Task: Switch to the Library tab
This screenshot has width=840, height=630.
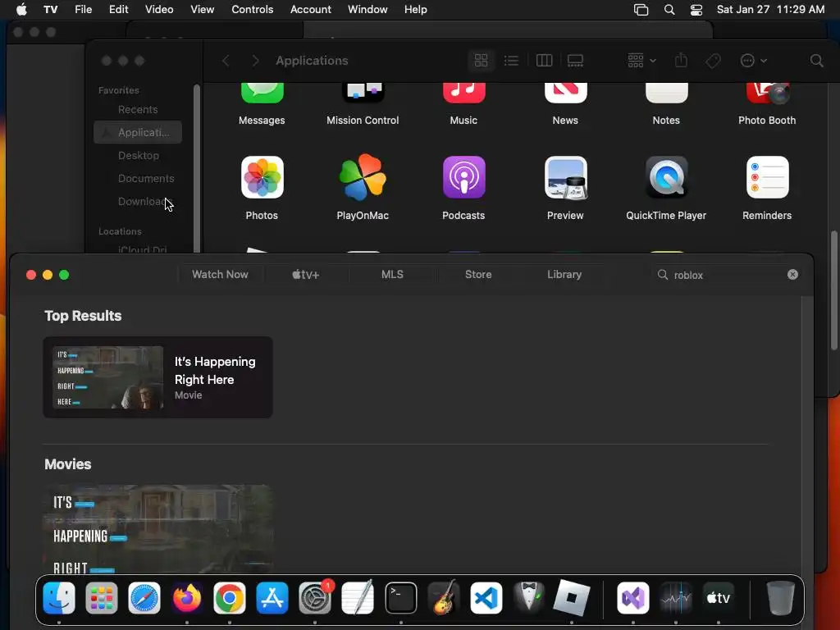Action: (x=564, y=274)
